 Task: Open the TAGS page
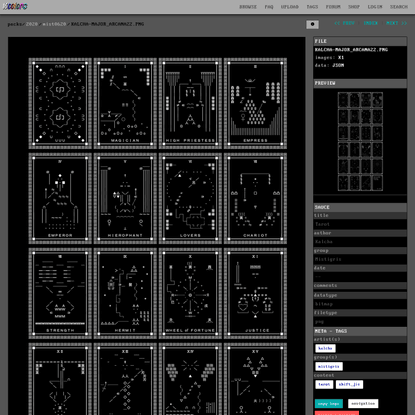tap(312, 7)
